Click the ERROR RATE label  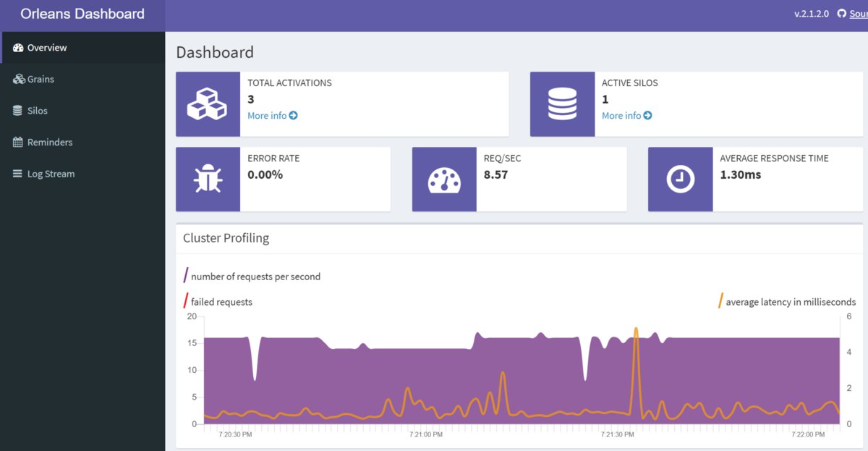pos(273,159)
